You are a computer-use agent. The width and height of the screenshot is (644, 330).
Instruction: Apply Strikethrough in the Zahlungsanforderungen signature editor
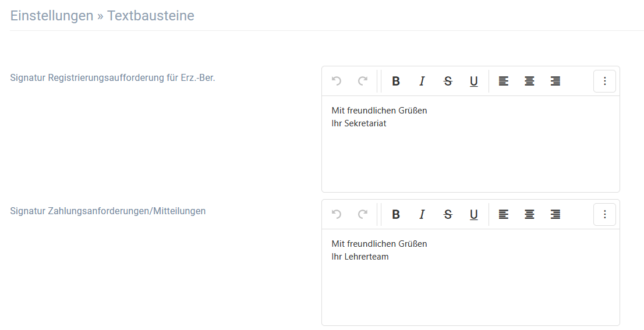point(448,214)
